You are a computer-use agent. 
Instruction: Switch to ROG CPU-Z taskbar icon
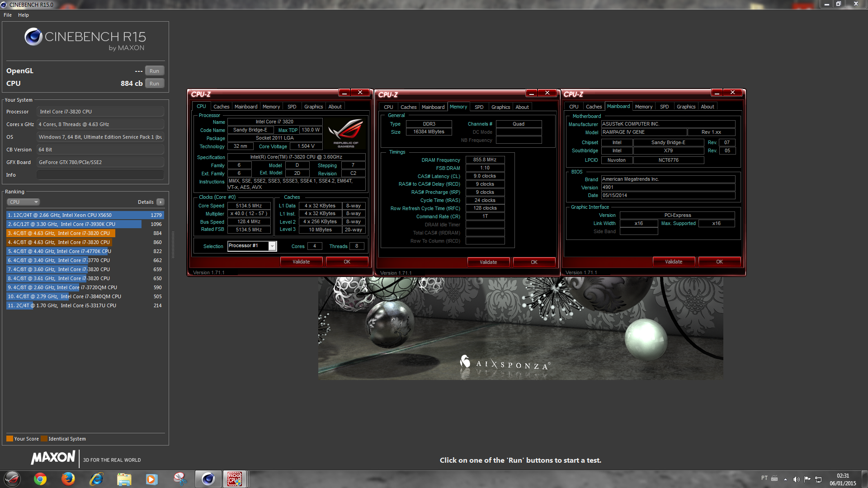click(235, 479)
